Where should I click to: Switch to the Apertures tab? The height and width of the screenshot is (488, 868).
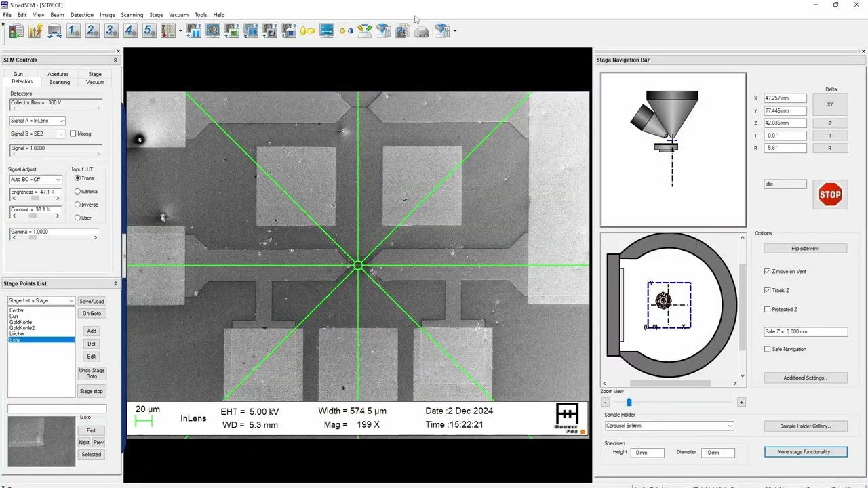(58, 74)
